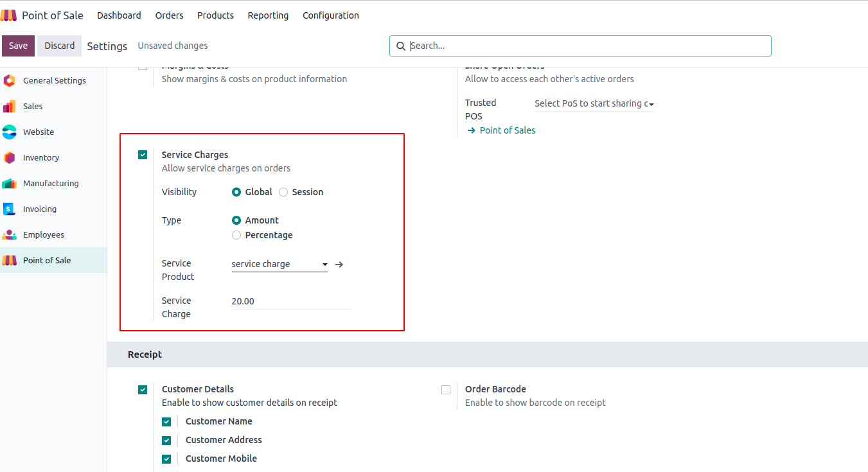The width and height of the screenshot is (868, 472).
Task: Open the Reporting menu
Action: tap(268, 15)
